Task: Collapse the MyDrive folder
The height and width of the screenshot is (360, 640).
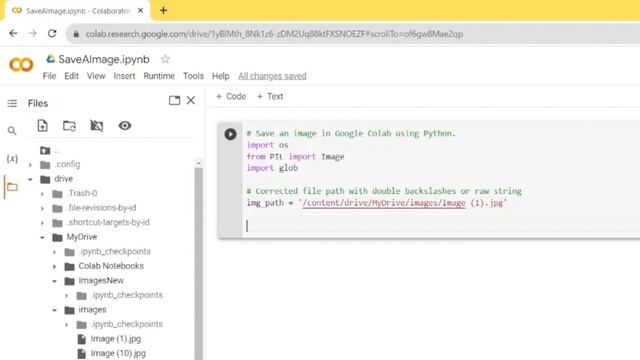Action: point(42,237)
